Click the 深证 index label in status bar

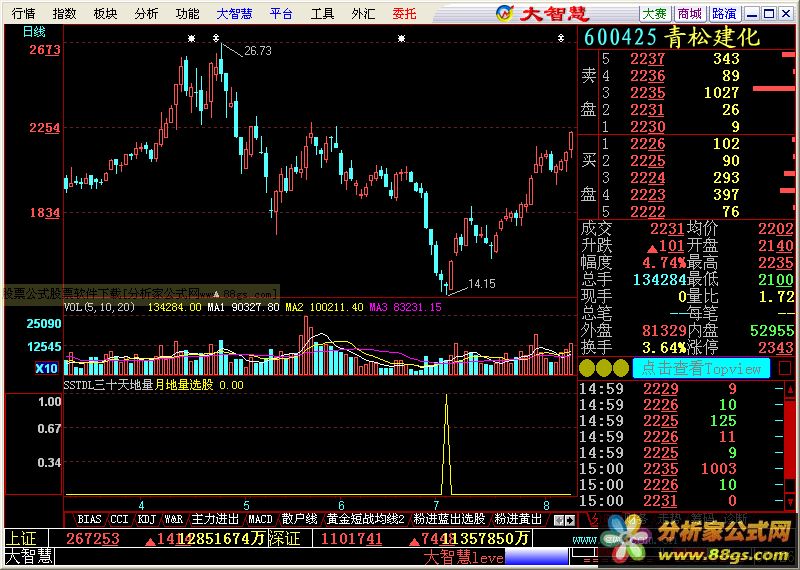point(284,538)
